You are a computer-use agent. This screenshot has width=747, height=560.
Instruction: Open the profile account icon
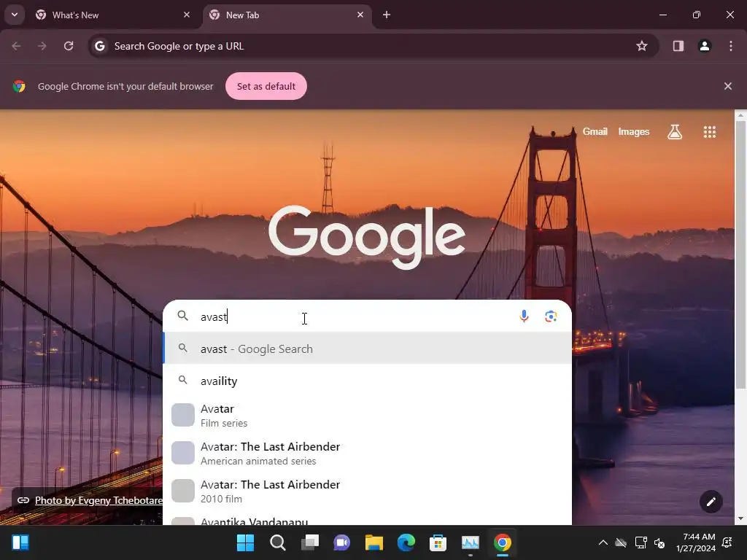705,46
